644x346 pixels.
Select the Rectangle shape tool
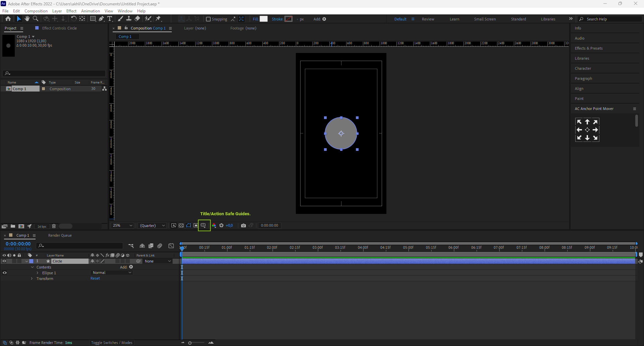pos(93,19)
